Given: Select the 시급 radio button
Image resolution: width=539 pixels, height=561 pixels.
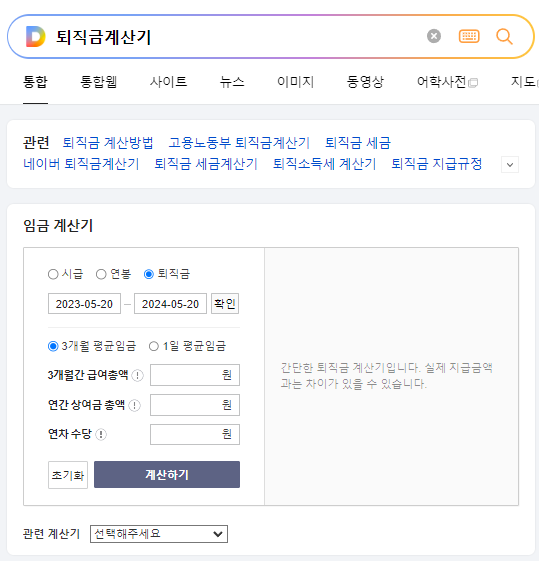Looking at the screenshot, I should [x=53, y=274].
